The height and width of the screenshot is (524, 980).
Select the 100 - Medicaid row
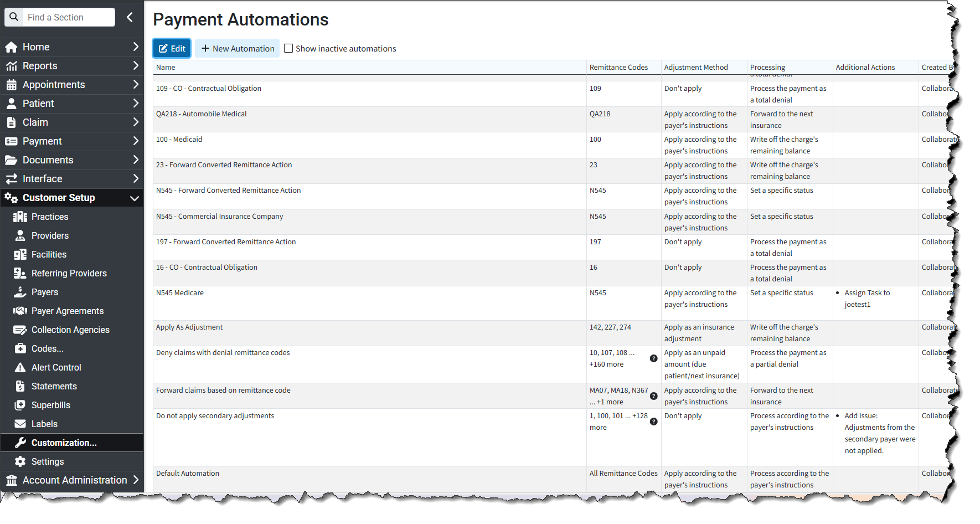point(553,145)
